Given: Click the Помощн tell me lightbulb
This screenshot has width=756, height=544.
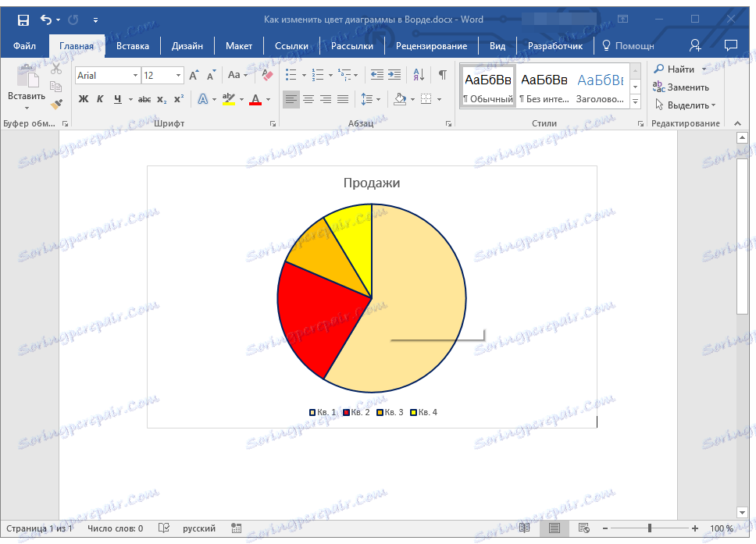Looking at the screenshot, I should [628, 46].
